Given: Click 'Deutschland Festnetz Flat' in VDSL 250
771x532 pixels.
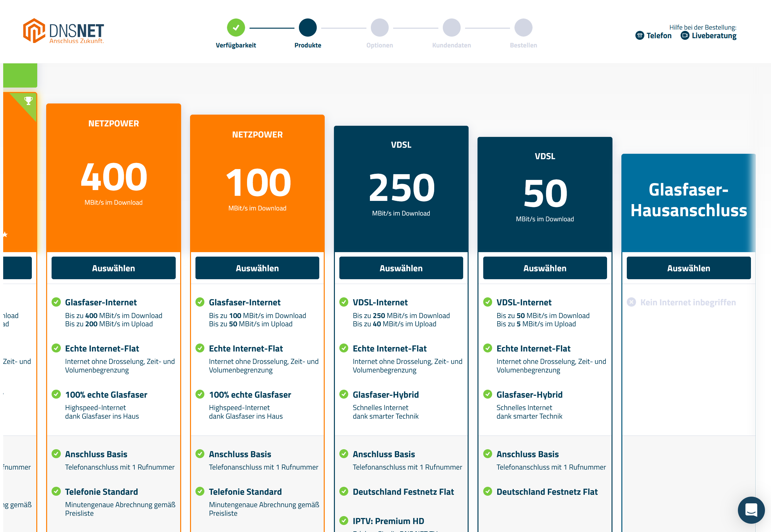Looking at the screenshot, I should (x=403, y=492).
